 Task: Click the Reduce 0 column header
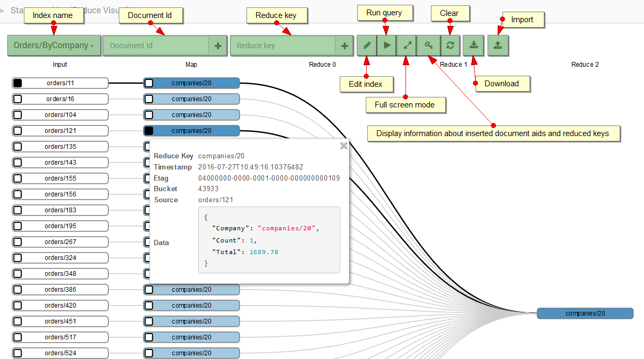(323, 65)
